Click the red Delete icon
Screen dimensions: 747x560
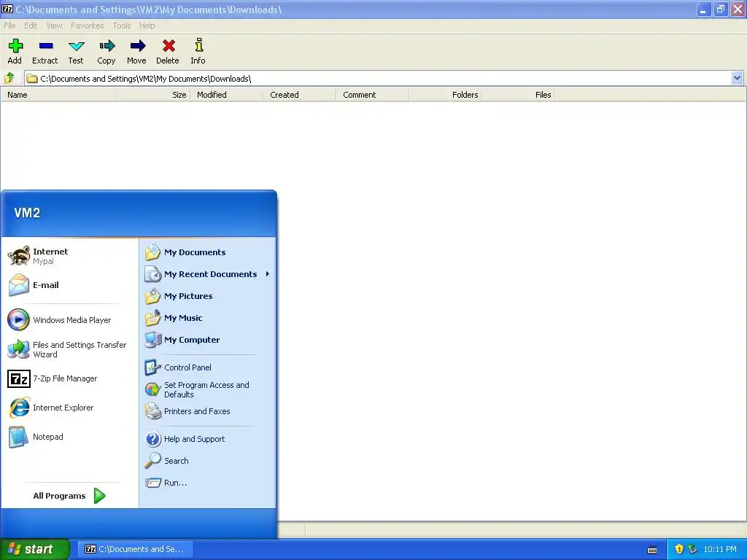point(168,51)
